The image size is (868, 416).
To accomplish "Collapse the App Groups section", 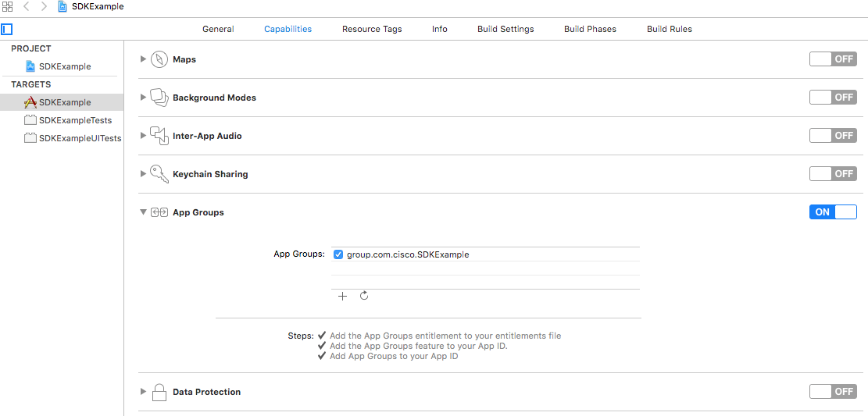I will pos(144,212).
